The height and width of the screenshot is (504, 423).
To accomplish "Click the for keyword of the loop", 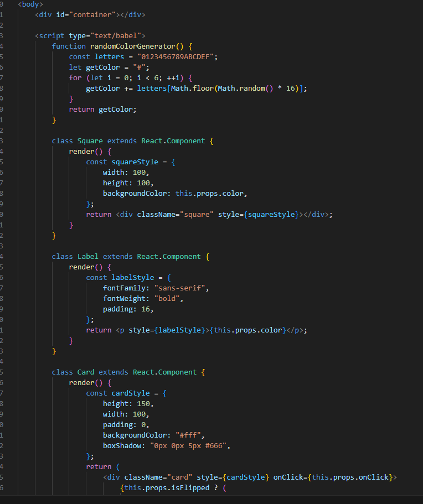I will pyautogui.click(x=75, y=78).
